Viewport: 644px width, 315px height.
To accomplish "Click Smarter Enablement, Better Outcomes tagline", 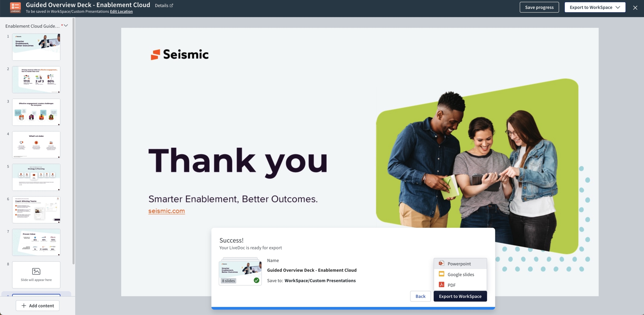I will point(233,199).
